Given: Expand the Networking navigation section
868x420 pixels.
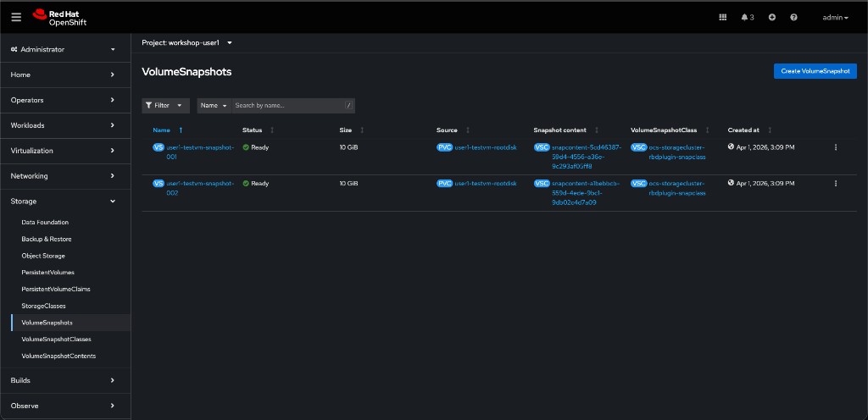Looking at the screenshot, I should (x=65, y=176).
